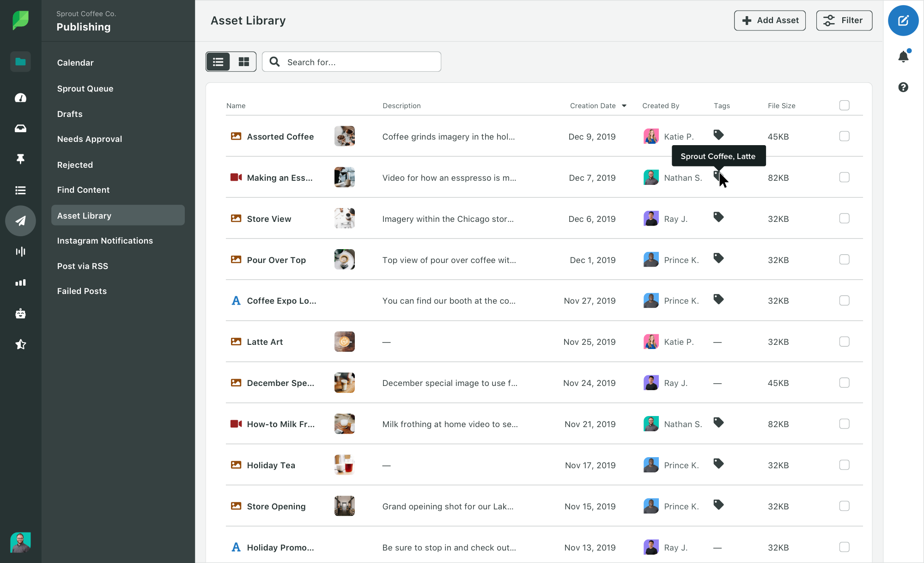Image resolution: width=924 pixels, height=563 pixels.
Task: Select the Latte Art row checkbox
Action: click(844, 342)
